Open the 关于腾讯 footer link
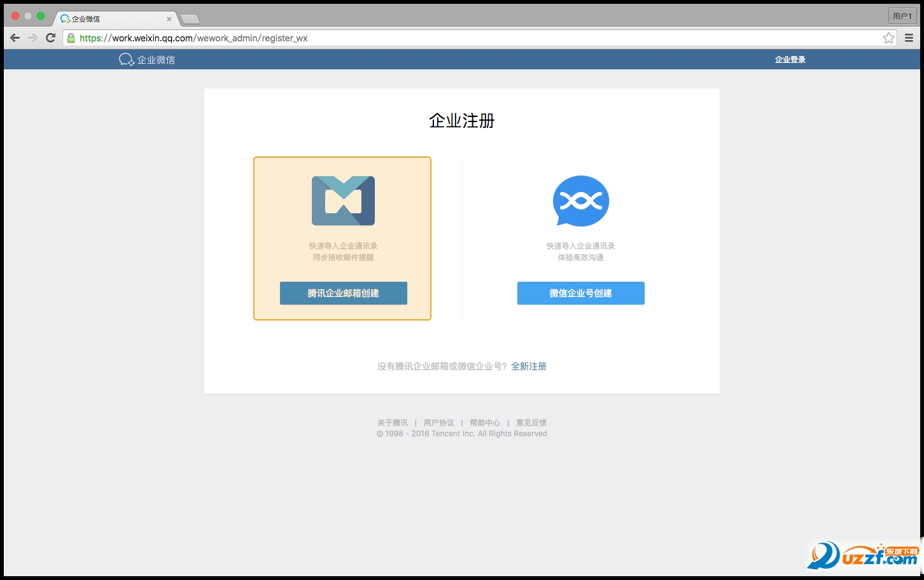The height and width of the screenshot is (580, 924). pyautogui.click(x=393, y=423)
